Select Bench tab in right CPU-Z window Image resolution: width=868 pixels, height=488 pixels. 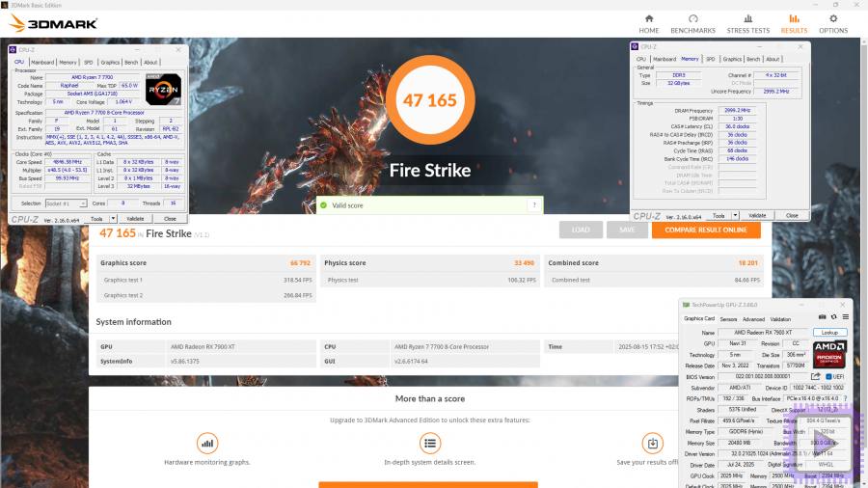coord(753,59)
